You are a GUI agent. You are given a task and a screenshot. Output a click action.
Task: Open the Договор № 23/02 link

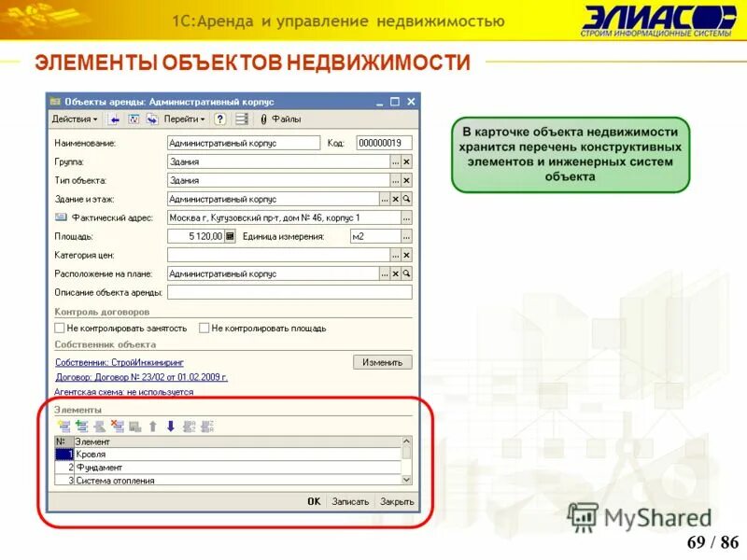tap(142, 377)
